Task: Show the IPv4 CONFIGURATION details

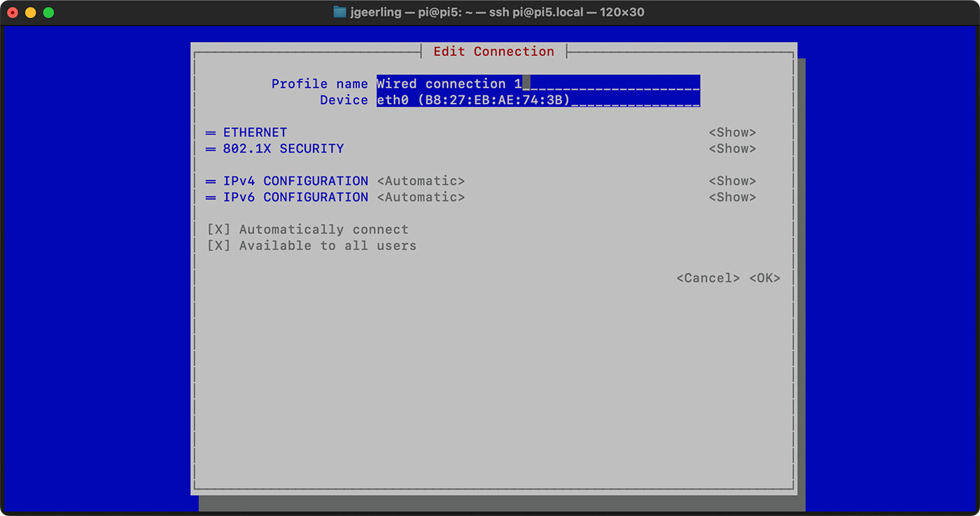Action: pyautogui.click(x=732, y=181)
